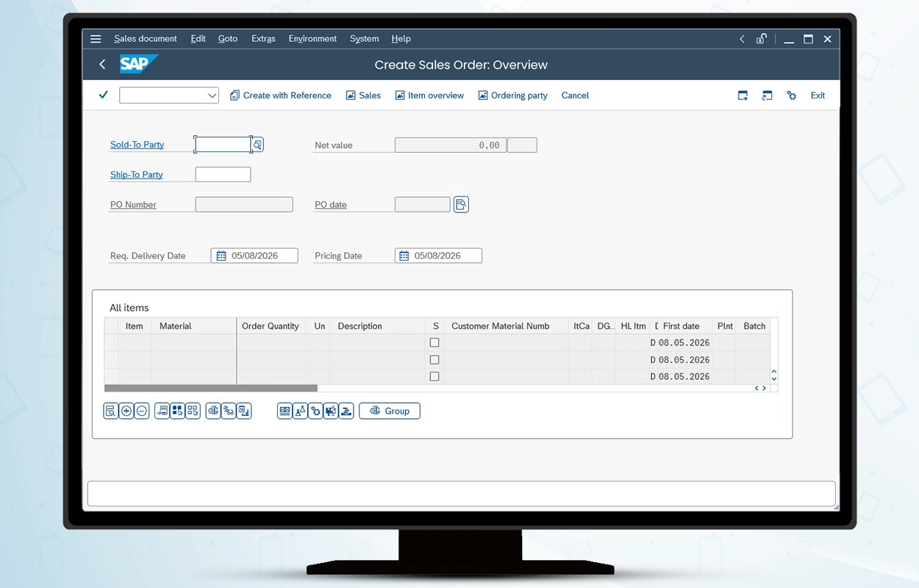Click the Customer Material Numb column header

tap(506, 326)
